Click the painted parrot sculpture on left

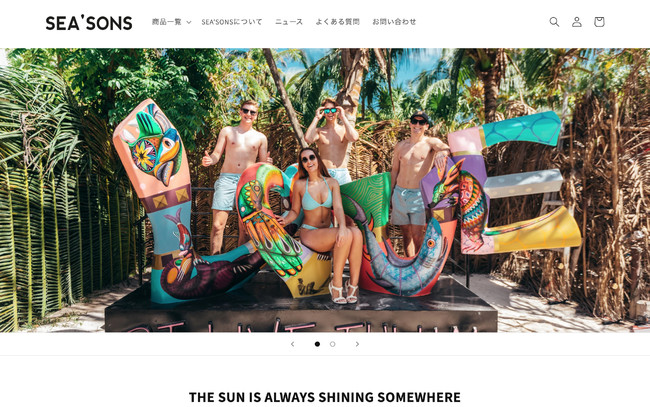coord(155,145)
